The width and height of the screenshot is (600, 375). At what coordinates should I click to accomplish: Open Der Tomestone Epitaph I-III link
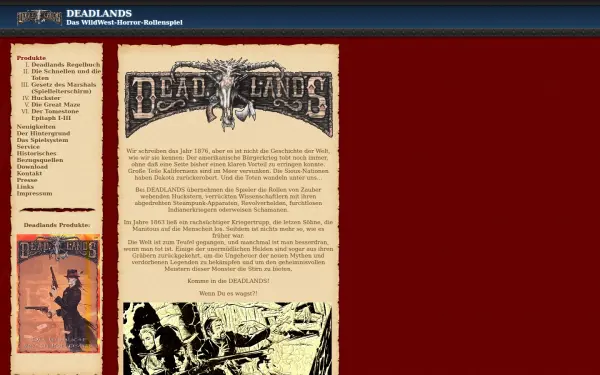[55, 115]
